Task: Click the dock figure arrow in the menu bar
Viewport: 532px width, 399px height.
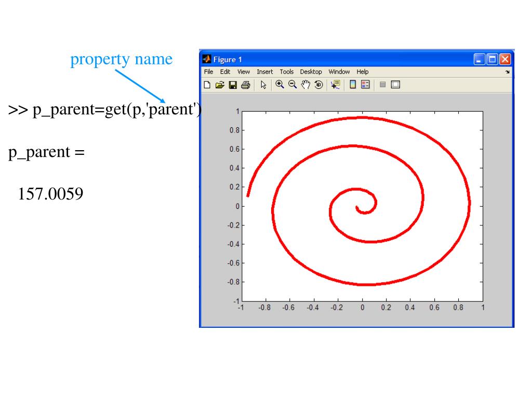Action: click(508, 72)
